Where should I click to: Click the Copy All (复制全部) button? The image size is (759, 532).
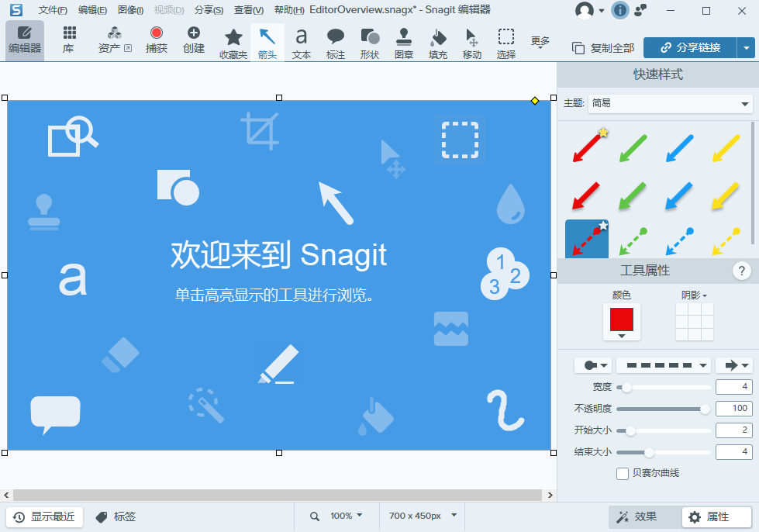coord(603,48)
